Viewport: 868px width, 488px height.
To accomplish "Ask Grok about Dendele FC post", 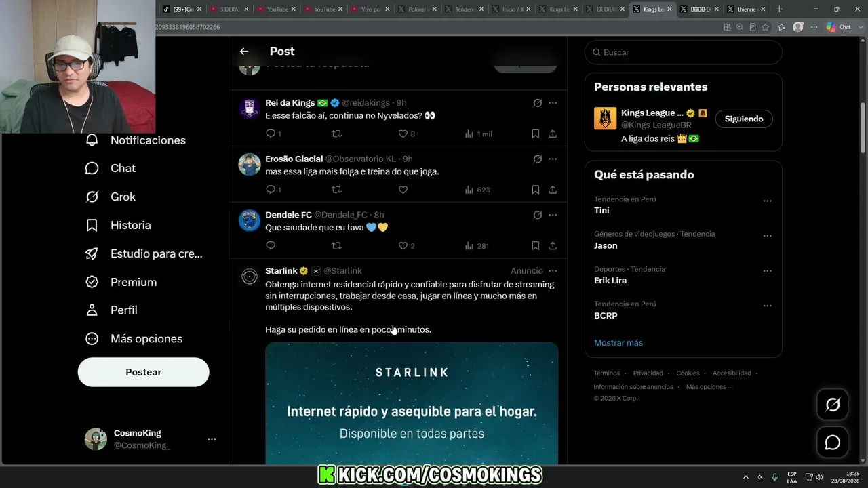I will [537, 215].
